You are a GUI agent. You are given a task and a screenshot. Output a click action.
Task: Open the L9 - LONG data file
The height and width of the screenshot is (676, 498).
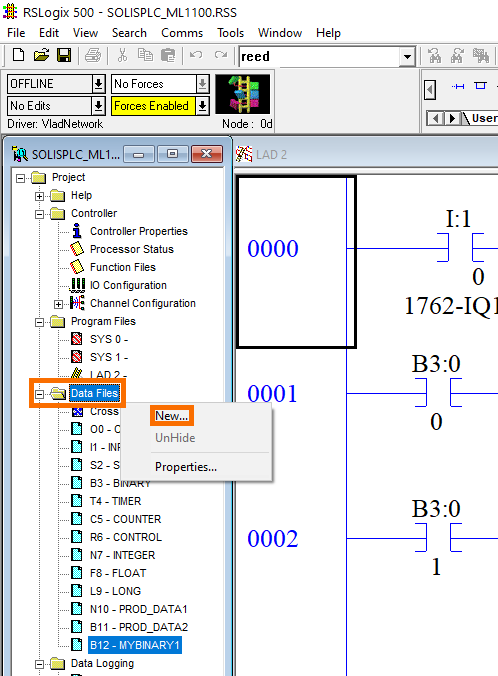[x=116, y=592]
